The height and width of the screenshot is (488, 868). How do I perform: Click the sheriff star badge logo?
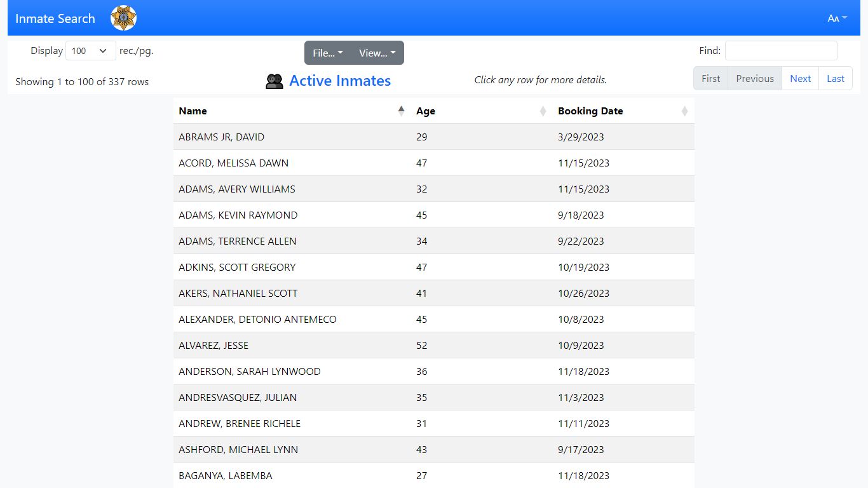(123, 18)
